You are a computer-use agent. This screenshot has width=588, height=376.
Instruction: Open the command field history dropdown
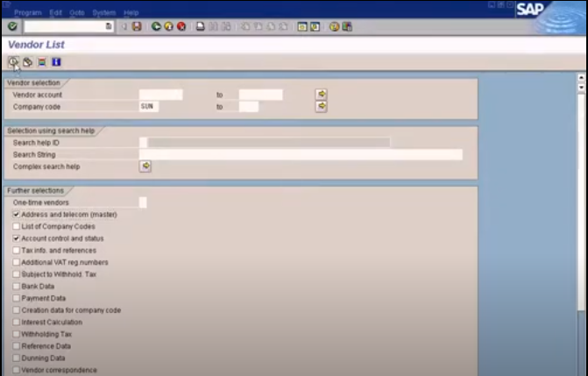[109, 26]
